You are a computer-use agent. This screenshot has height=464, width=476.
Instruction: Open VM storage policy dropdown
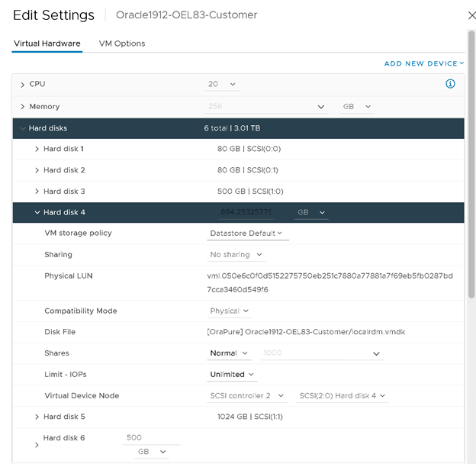coord(248,234)
